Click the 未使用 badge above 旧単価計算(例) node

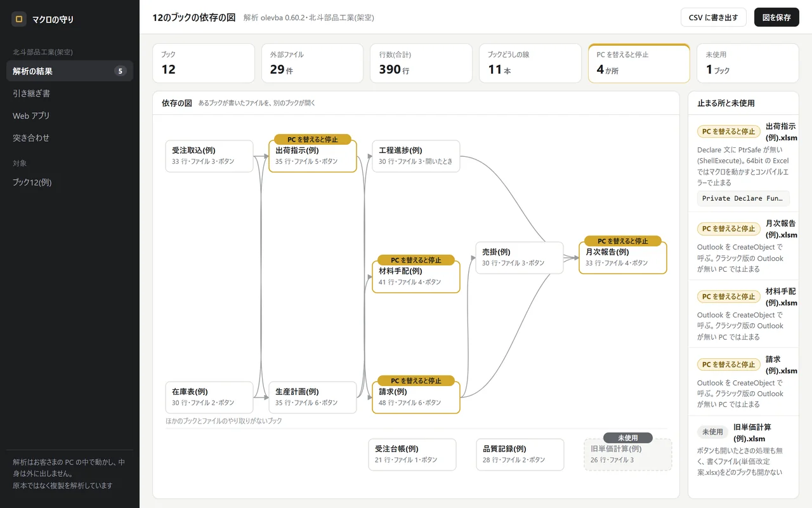click(x=628, y=438)
